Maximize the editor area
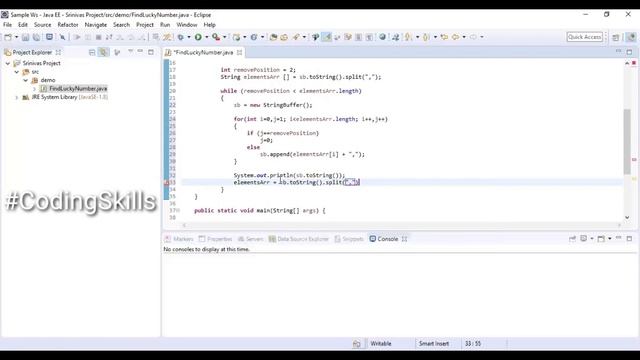This screenshot has height=360, width=640. click(629, 52)
